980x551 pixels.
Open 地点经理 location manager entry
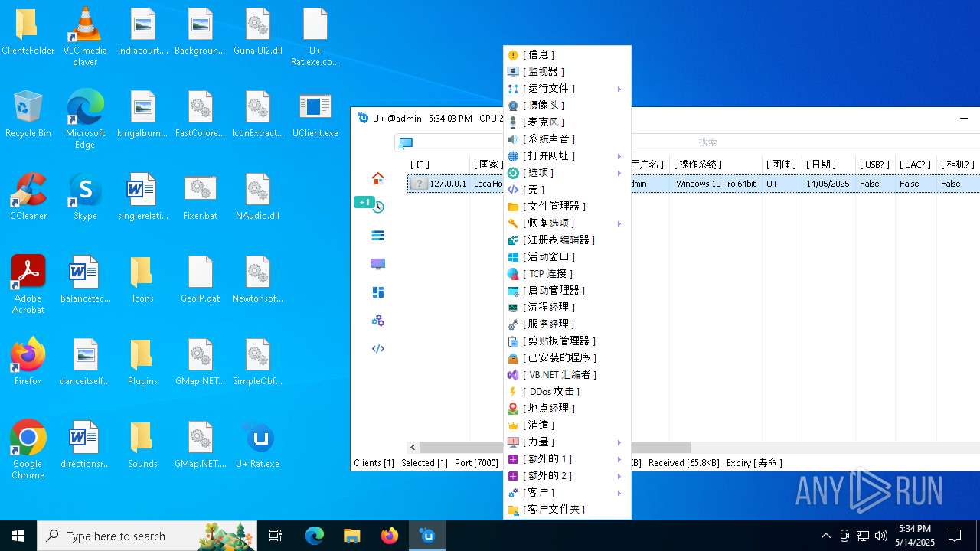point(567,409)
